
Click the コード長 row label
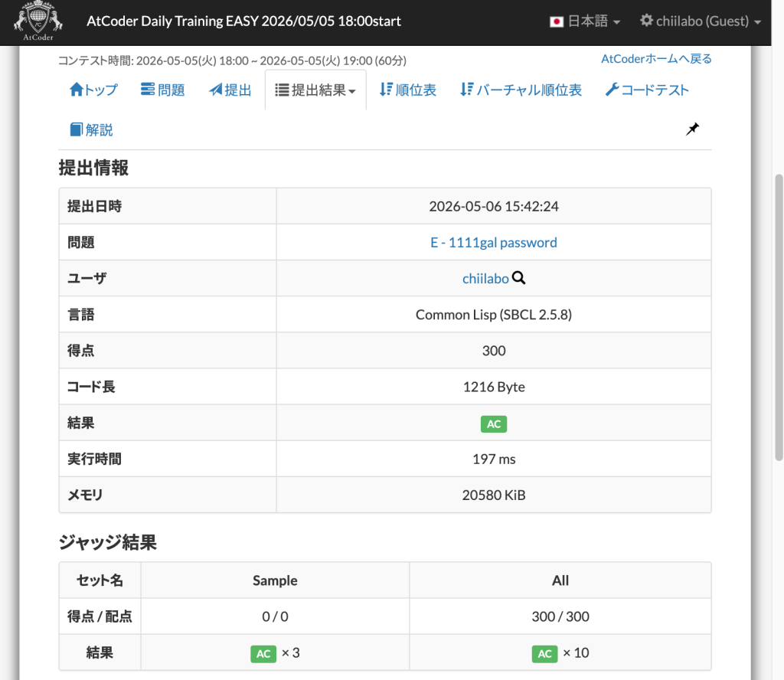pyautogui.click(x=91, y=387)
